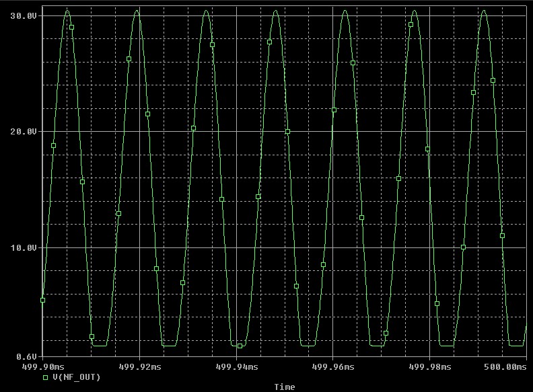Click the 10.0V y-axis label
The image size is (533, 392).
[x=24, y=248]
